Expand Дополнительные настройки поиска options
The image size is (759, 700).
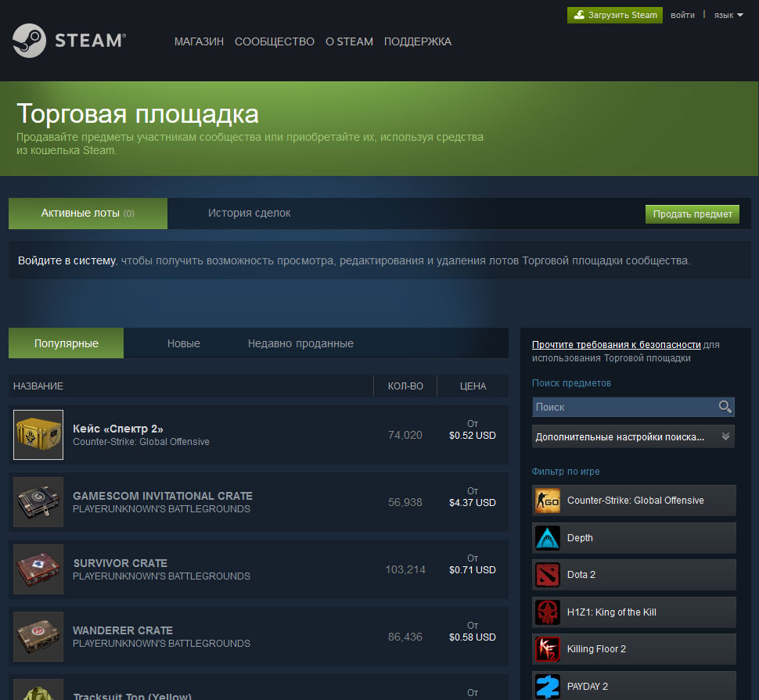point(633,437)
